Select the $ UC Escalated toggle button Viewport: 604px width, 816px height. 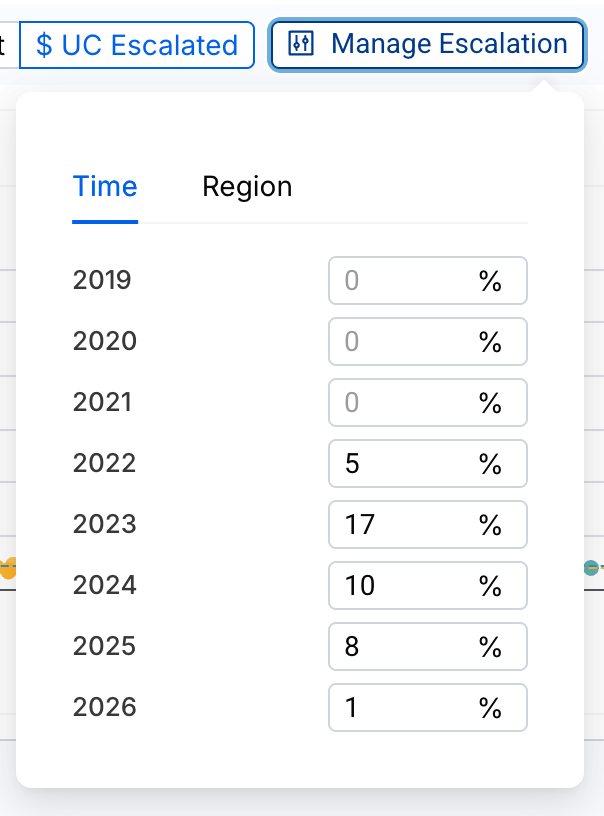click(137, 45)
